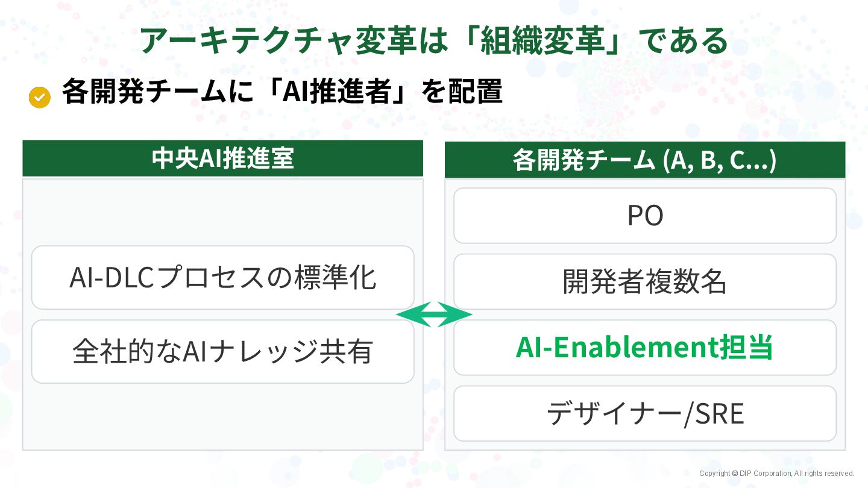Click the green AI-Enablement担当 box

[644, 348]
